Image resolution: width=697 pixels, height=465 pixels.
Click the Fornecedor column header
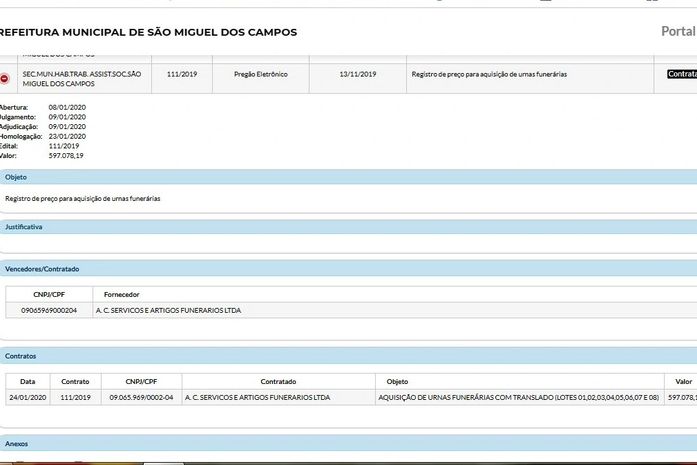tap(120, 295)
